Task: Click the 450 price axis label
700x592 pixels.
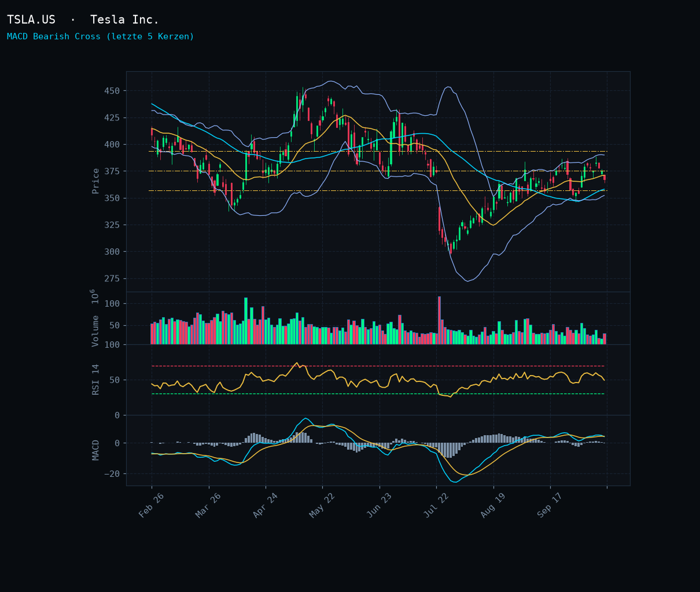Action: [112, 91]
